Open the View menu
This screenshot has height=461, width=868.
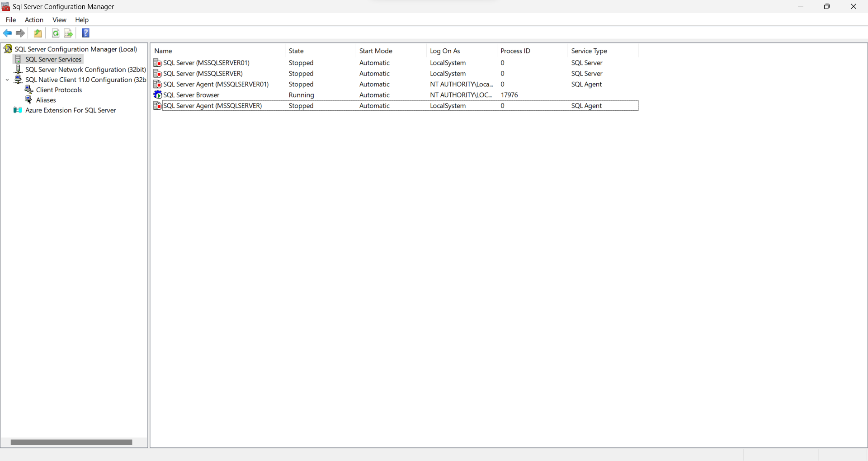(59, 20)
